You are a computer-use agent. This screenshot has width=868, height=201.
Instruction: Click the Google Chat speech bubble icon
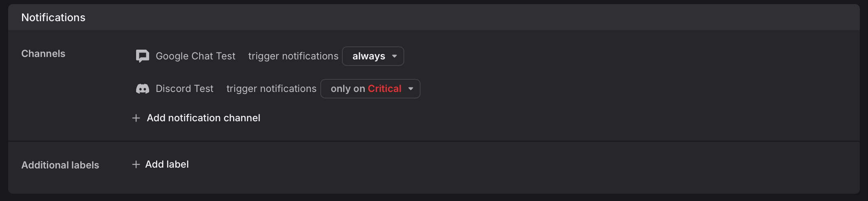(142, 56)
